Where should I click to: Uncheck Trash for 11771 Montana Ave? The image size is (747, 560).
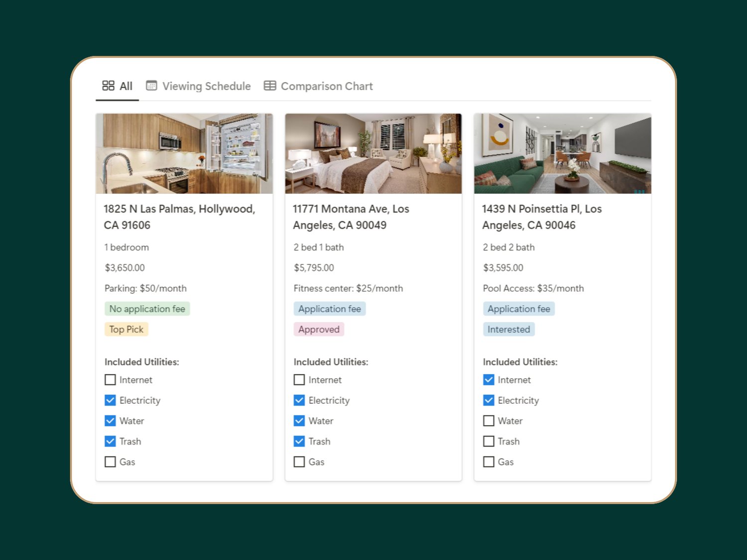(299, 441)
